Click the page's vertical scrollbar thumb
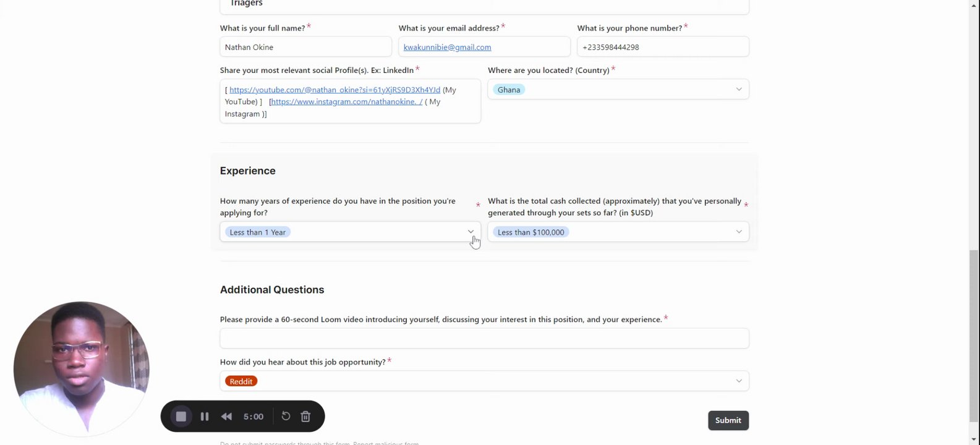The image size is (980, 445). click(974, 334)
